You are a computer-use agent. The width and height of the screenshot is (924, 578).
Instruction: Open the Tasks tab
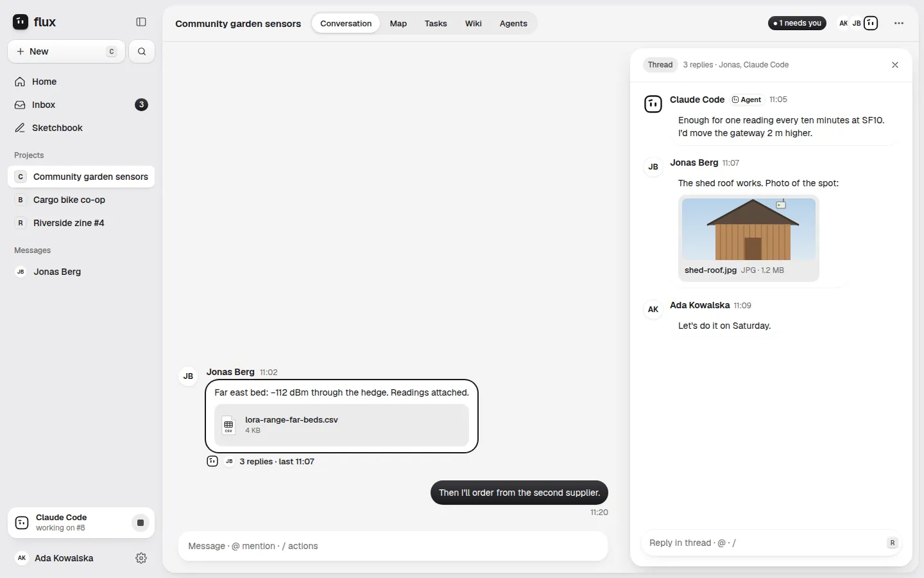(436, 23)
